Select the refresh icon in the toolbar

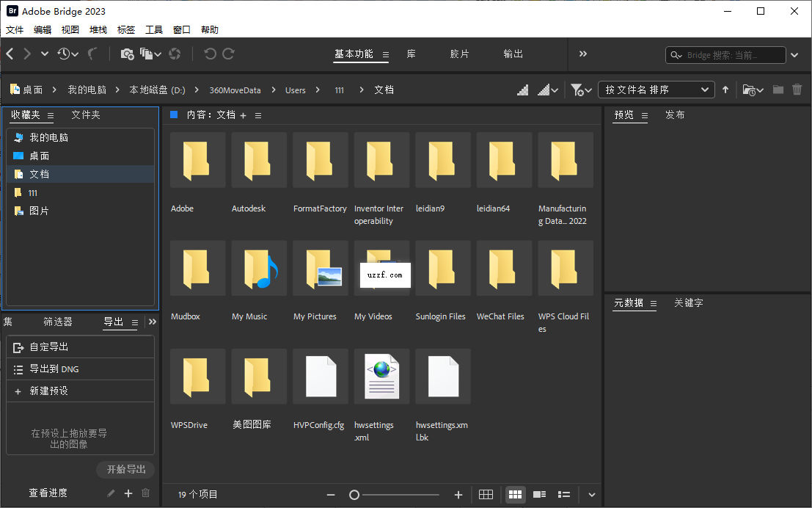(x=175, y=54)
